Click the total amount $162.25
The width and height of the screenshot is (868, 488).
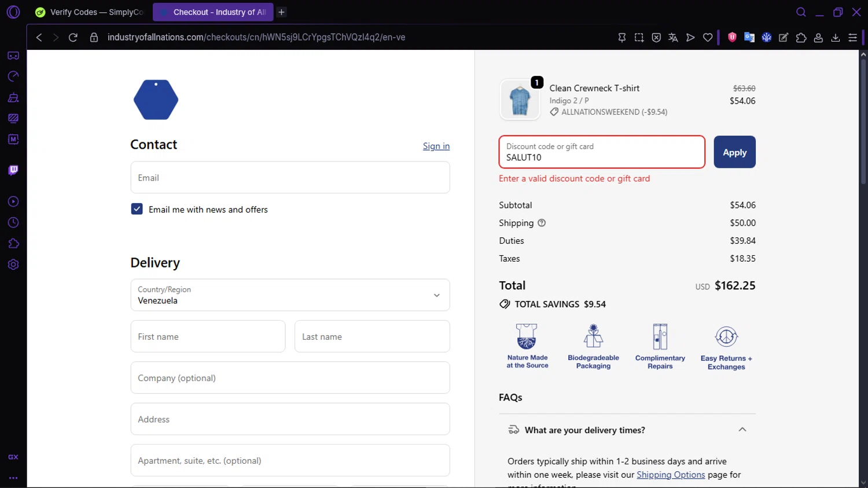pyautogui.click(x=735, y=285)
